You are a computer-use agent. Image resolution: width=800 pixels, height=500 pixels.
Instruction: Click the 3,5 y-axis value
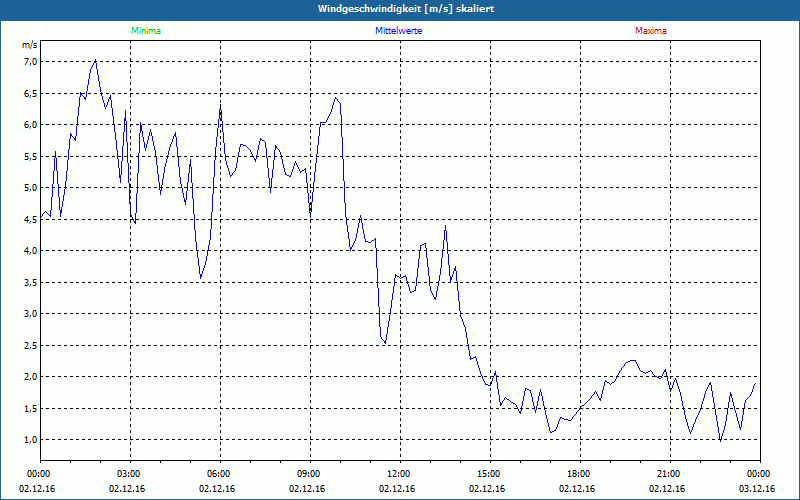31,283
